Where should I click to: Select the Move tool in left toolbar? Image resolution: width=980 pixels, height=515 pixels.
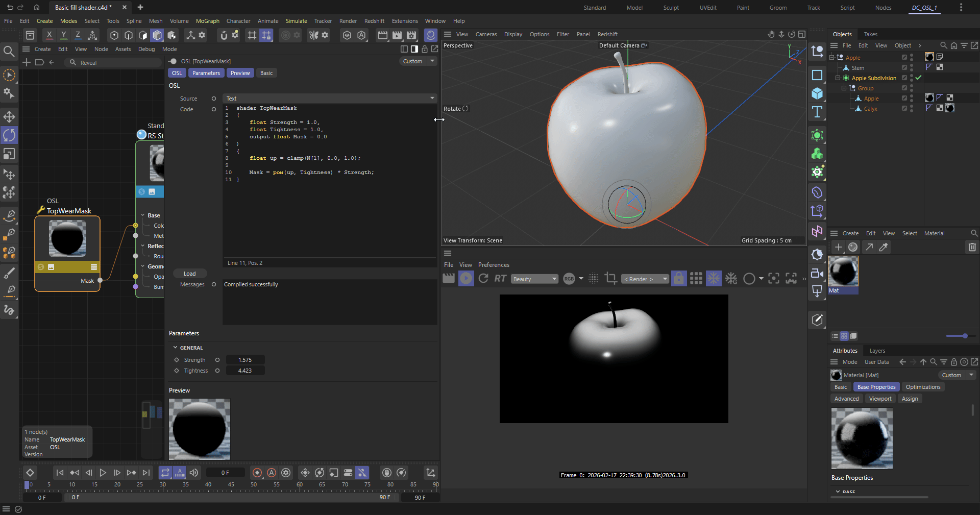[9, 117]
